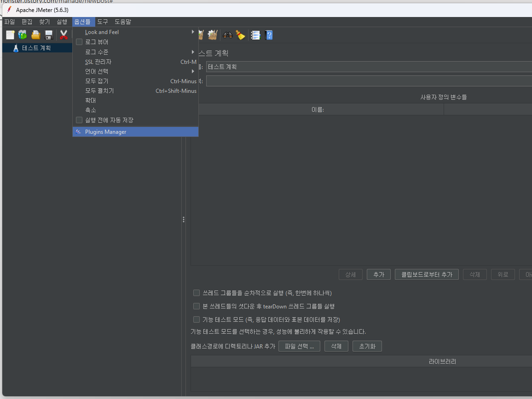532x399 pixels.
Task: Select 테스트 계획 tree node
Action: (36, 48)
